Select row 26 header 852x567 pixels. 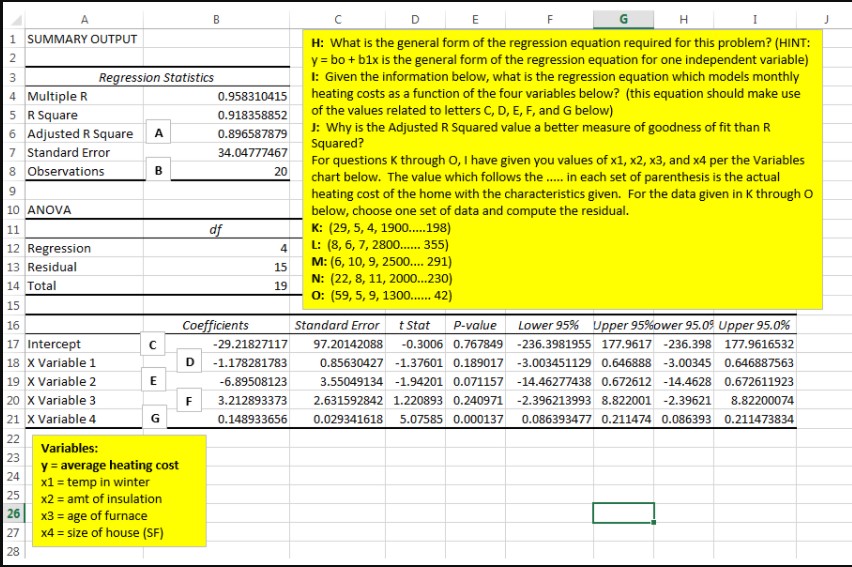(13, 513)
